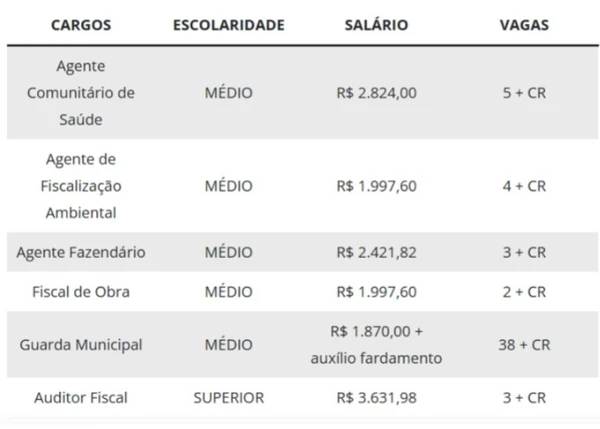
Task: Select the Agente de Fiscalização Ambiental cell
Action: pos(81,186)
